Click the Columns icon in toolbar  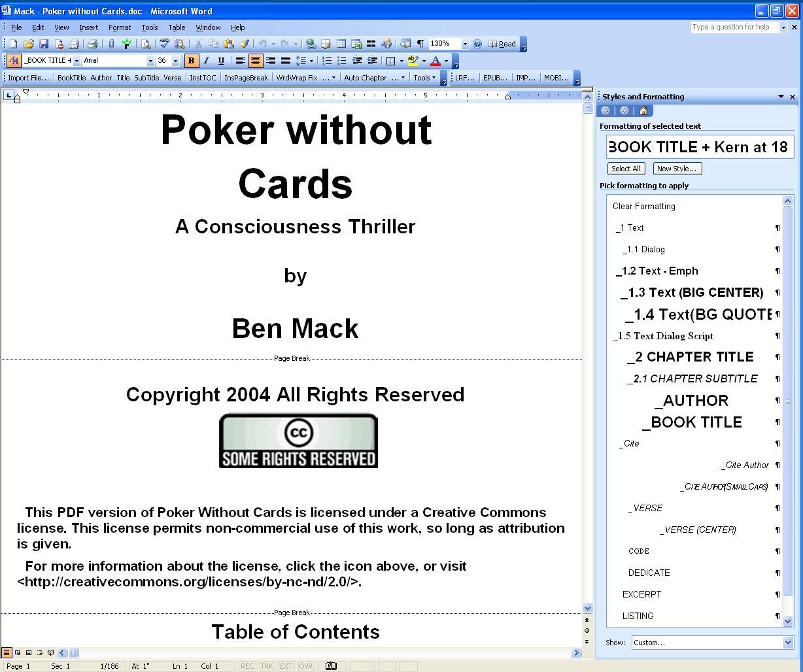[371, 44]
